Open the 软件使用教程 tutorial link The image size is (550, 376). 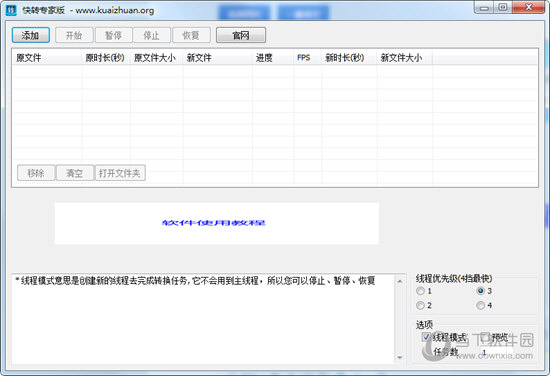tap(214, 223)
